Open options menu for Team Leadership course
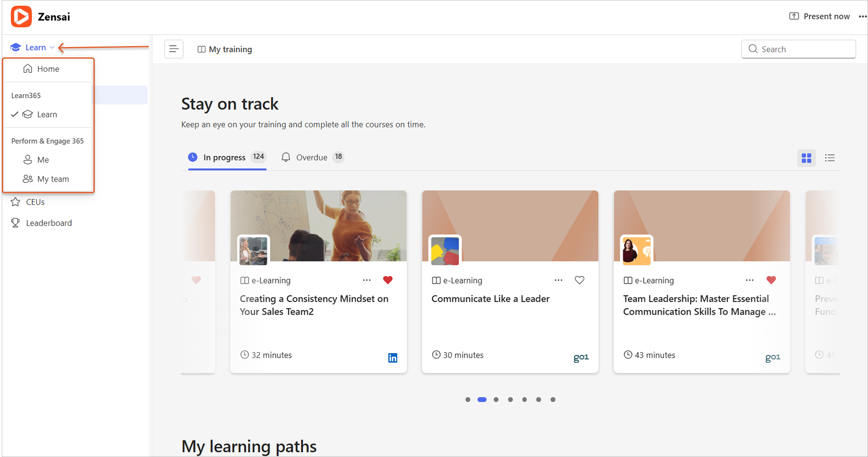The height and width of the screenshot is (457, 868). tap(750, 280)
